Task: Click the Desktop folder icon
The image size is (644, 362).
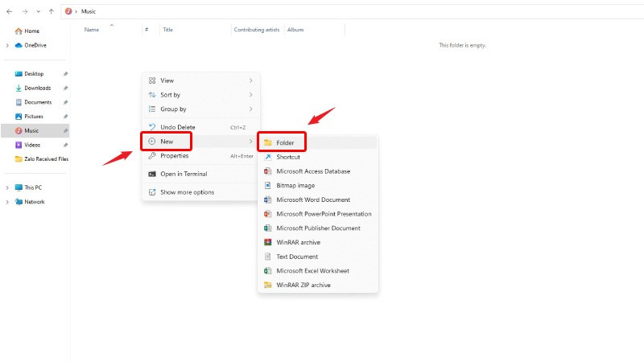Action: click(19, 74)
